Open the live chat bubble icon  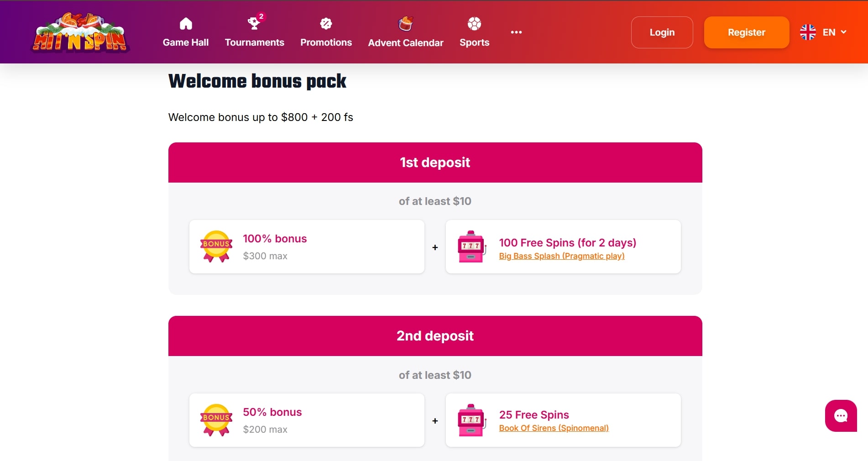tap(841, 415)
